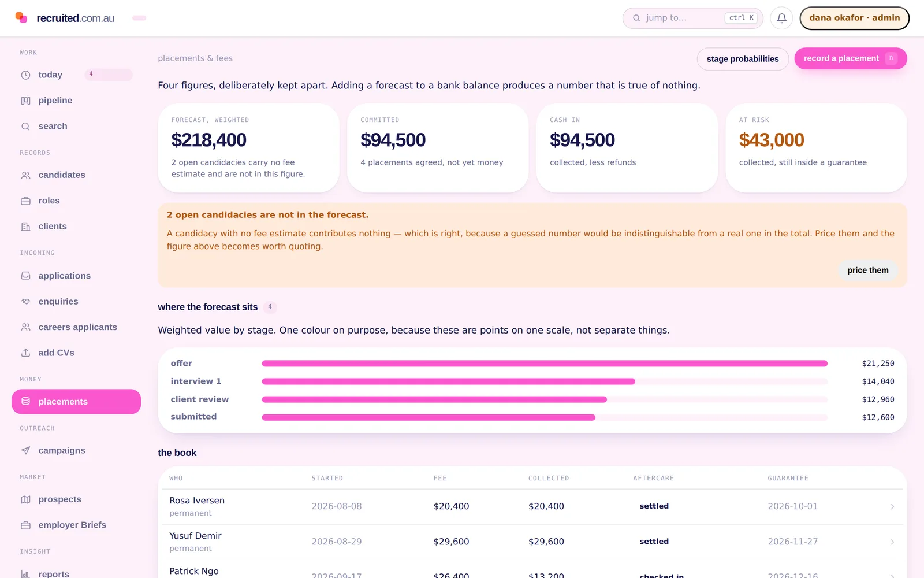Click the recruited.com.au logo icon

click(21, 18)
